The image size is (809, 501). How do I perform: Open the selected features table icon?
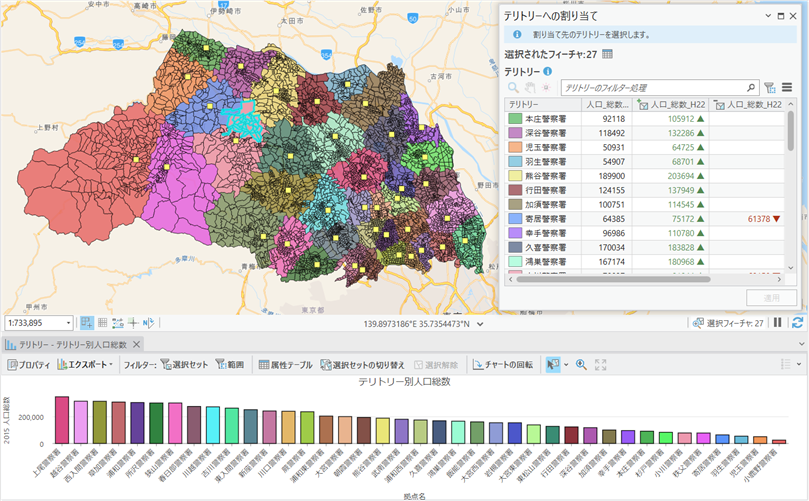[607, 54]
